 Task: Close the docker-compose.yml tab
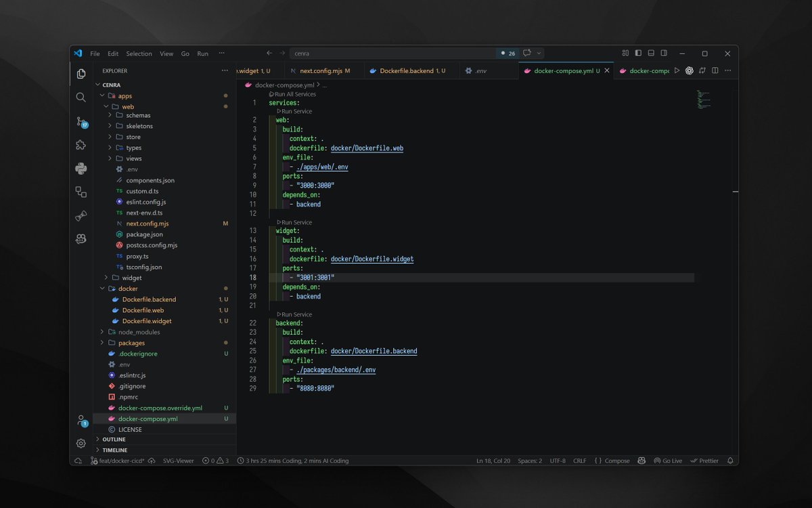pyautogui.click(x=607, y=70)
